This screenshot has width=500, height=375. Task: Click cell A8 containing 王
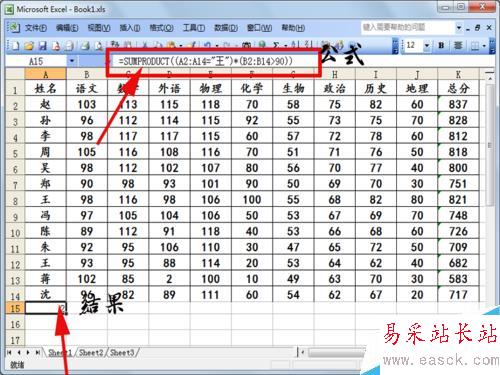pos(46,199)
